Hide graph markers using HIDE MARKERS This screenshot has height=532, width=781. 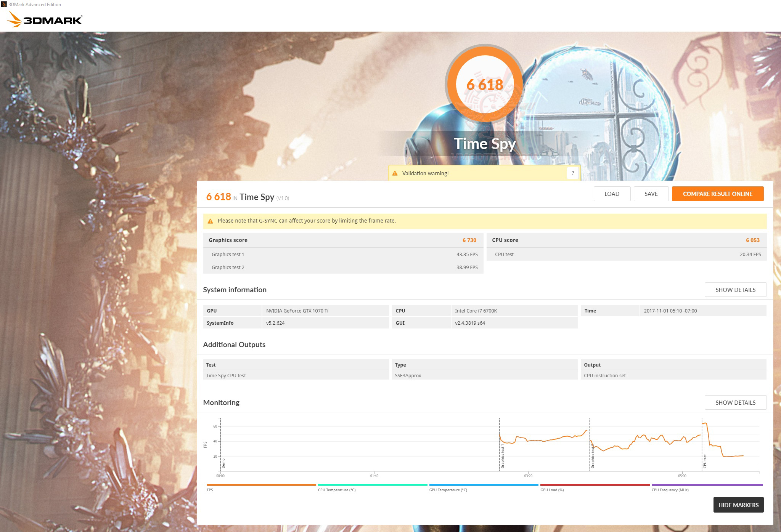coord(738,505)
